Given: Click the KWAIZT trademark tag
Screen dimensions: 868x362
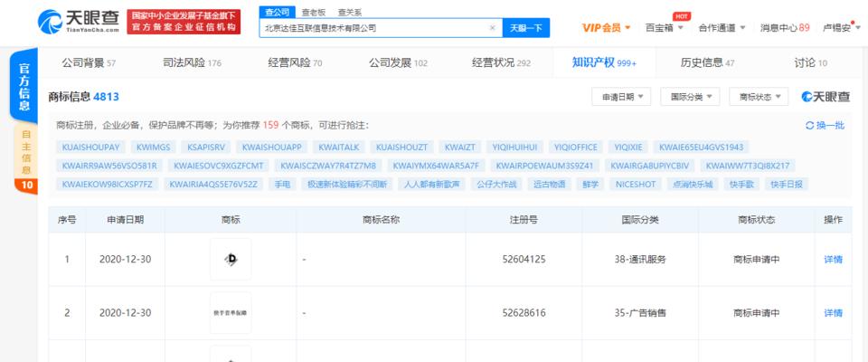Looking at the screenshot, I should point(460,147).
